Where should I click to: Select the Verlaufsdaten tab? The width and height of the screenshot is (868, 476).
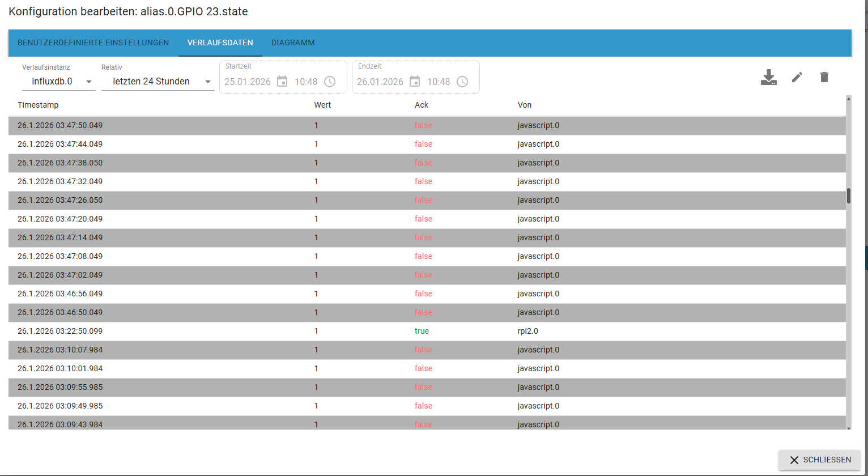(220, 42)
